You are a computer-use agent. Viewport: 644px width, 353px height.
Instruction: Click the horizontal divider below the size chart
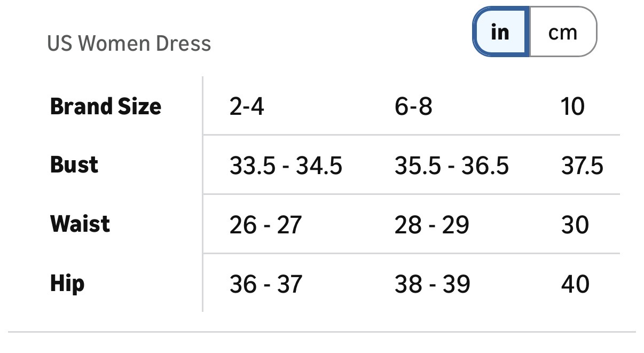322,332
